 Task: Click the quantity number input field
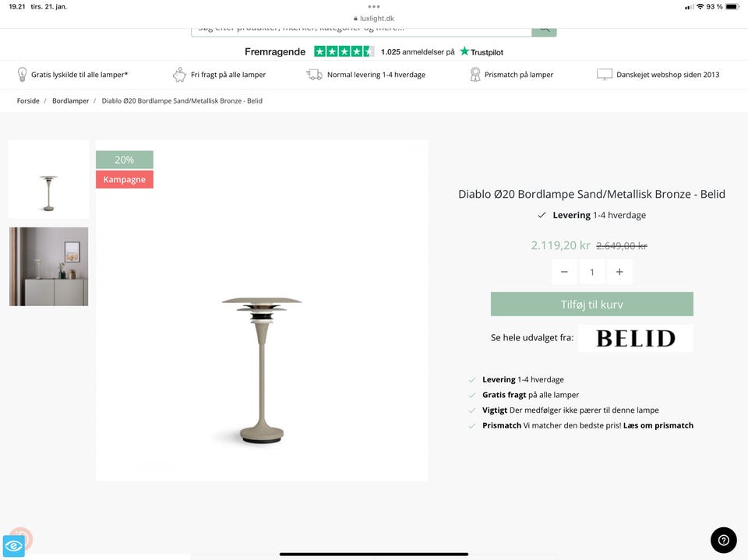tap(592, 272)
